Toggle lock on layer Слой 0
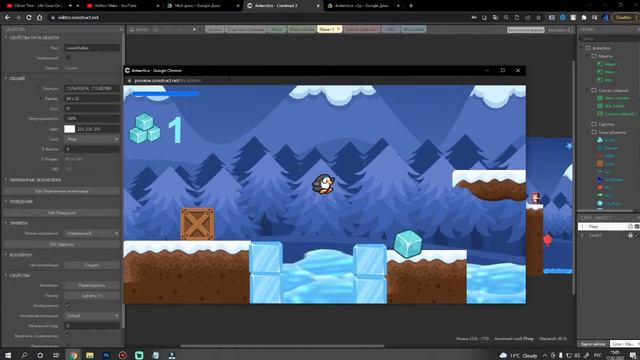Image resolution: width=640 pixels, height=360 pixels. [x=630, y=235]
